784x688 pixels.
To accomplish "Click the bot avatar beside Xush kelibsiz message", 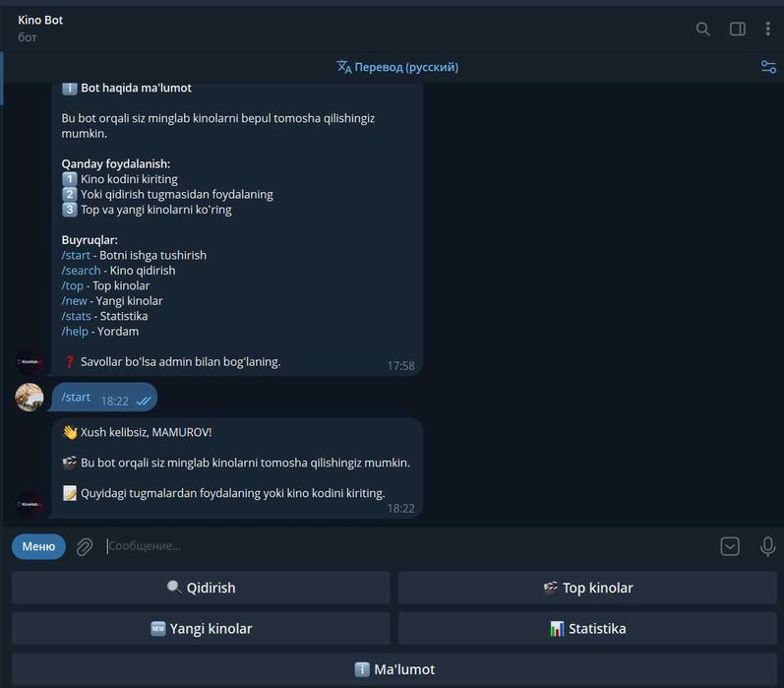I will point(29,503).
